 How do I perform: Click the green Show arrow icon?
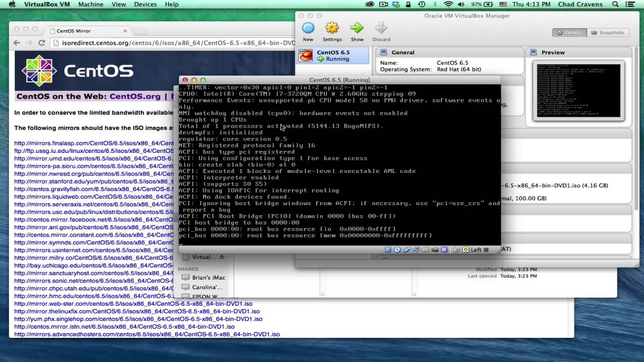[357, 28]
